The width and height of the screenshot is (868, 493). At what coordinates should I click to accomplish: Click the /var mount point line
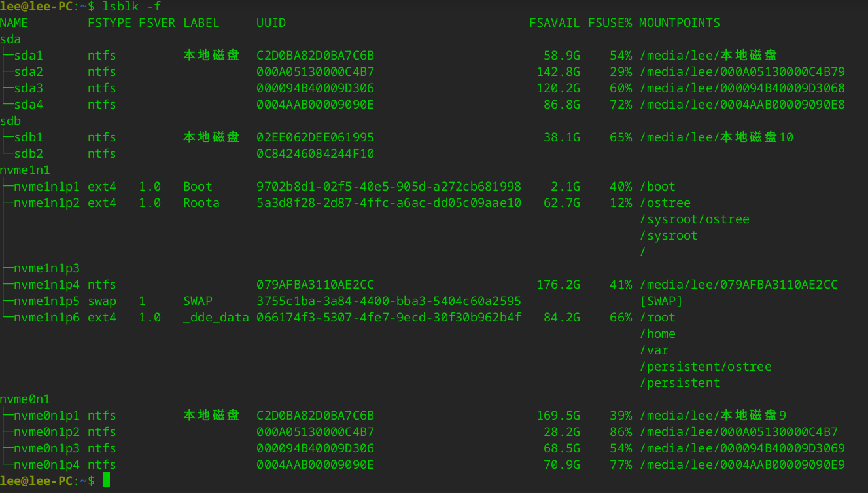[653, 350]
